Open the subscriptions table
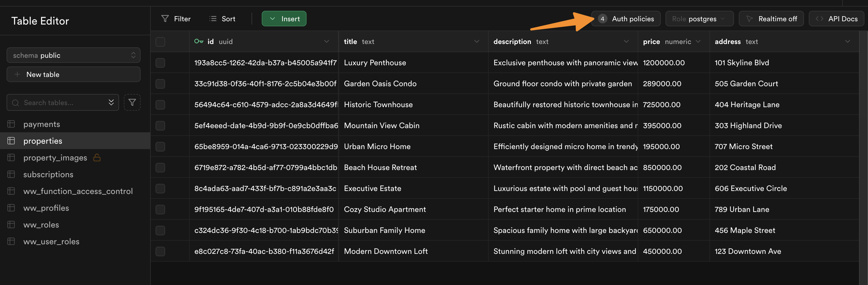868x285 pixels. tap(48, 174)
